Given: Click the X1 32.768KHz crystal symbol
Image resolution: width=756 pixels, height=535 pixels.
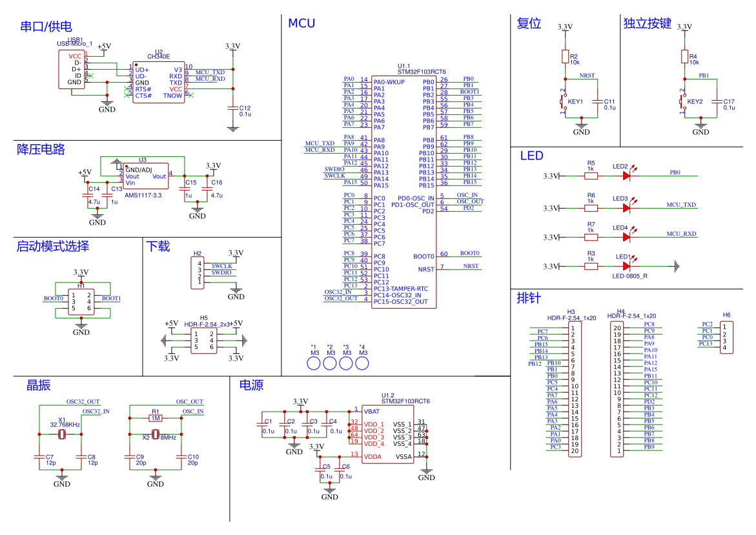Looking at the screenshot, I should 62,434.
